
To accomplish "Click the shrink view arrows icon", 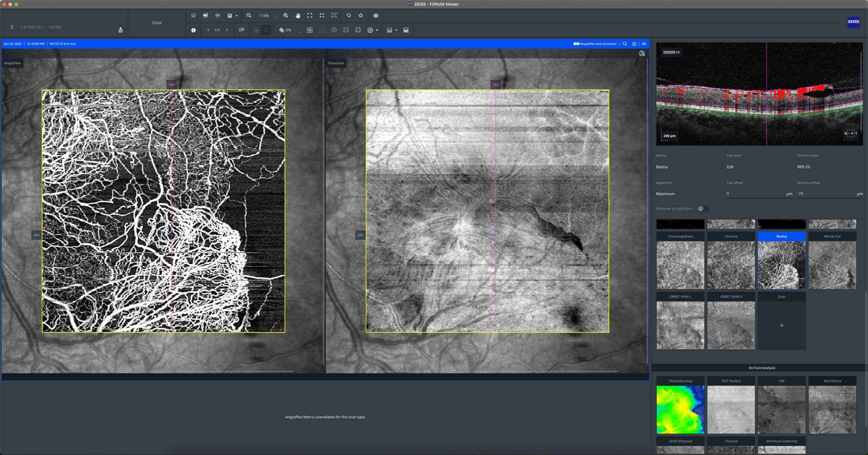I will (x=322, y=16).
